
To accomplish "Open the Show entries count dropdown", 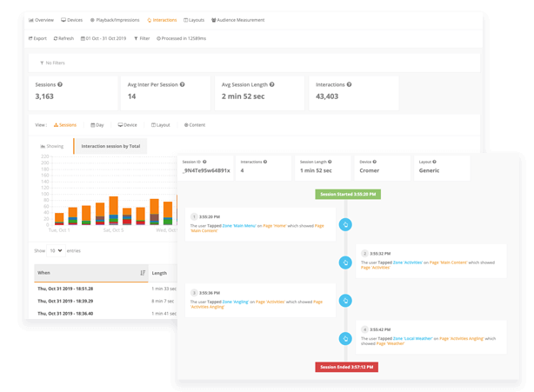I will tap(56, 251).
